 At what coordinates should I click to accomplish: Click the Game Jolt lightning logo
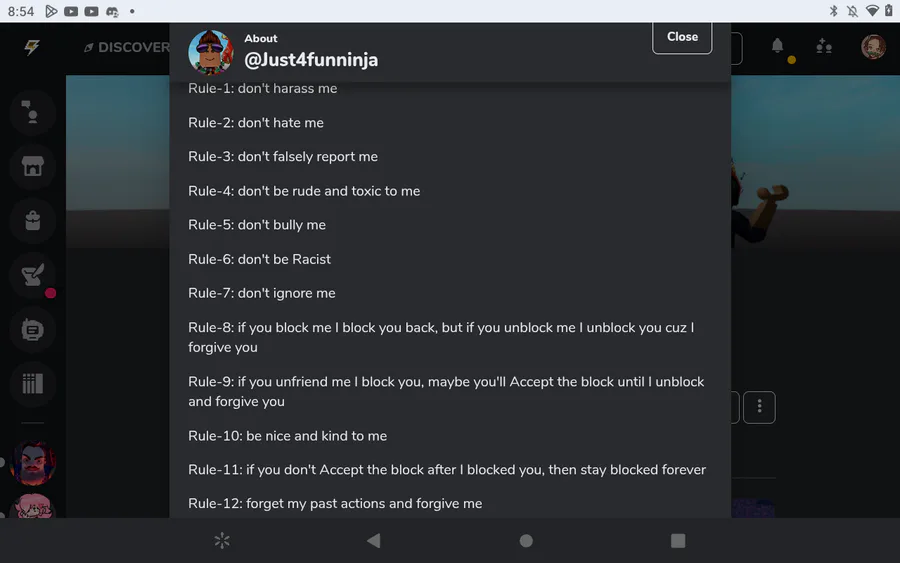[x=32, y=47]
